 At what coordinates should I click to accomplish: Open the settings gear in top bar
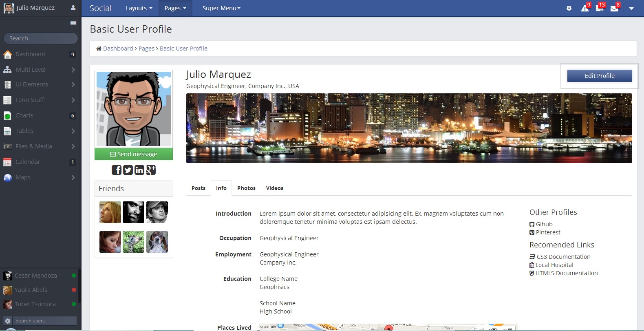pyautogui.click(x=569, y=8)
